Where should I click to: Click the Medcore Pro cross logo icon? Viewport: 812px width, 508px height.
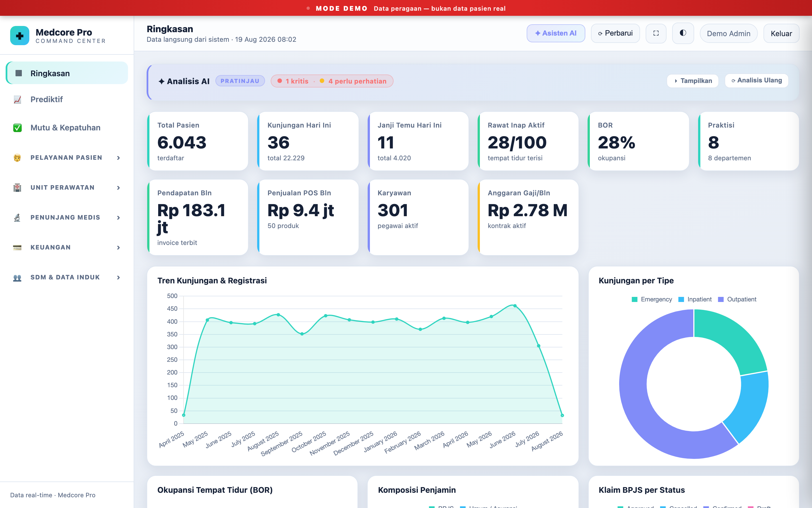[x=19, y=36]
